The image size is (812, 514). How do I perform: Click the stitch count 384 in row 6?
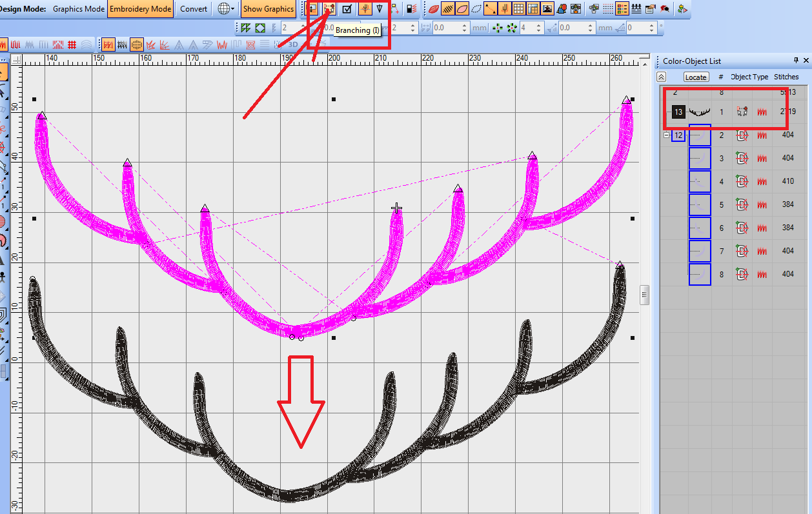pos(787,228)
